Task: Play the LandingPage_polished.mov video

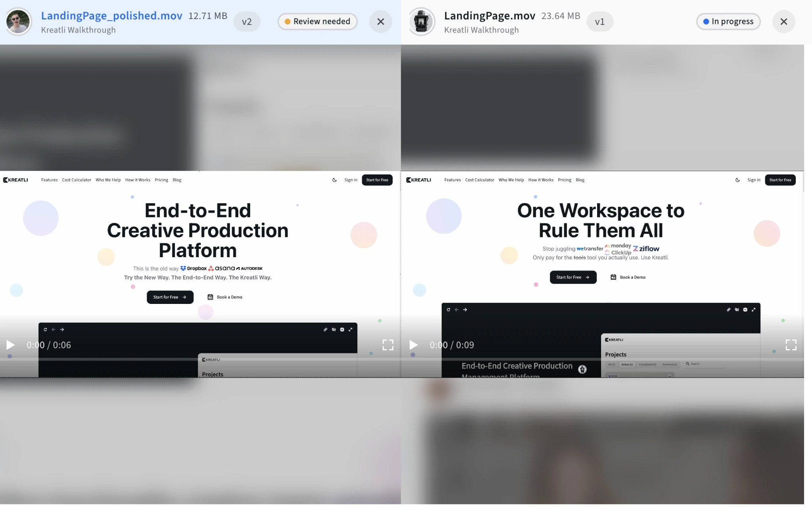Action: [x=10, y=345]
